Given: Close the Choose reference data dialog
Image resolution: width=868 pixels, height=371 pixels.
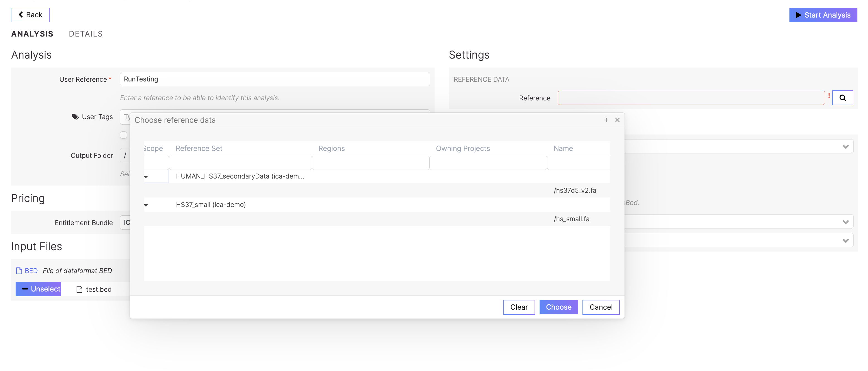Looking at the screenshot, I should (617, 120).
